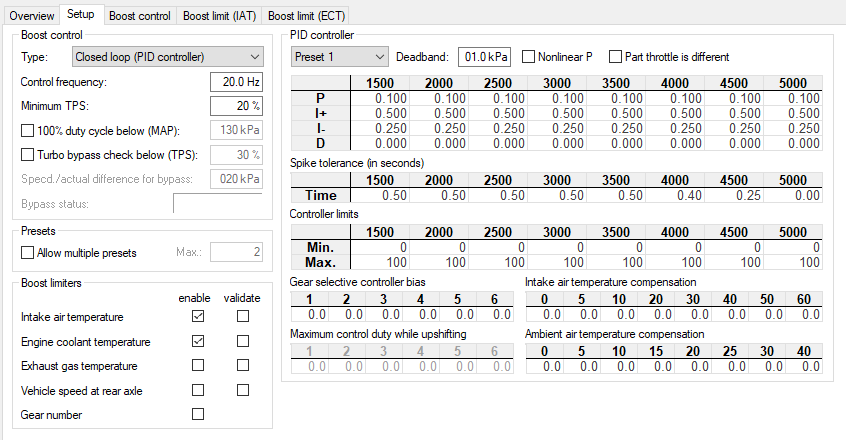The width and height of the screenshot is (846, 440).
Task: Select intake air compensation cell for 60
Action: click(x=804, y=314)
